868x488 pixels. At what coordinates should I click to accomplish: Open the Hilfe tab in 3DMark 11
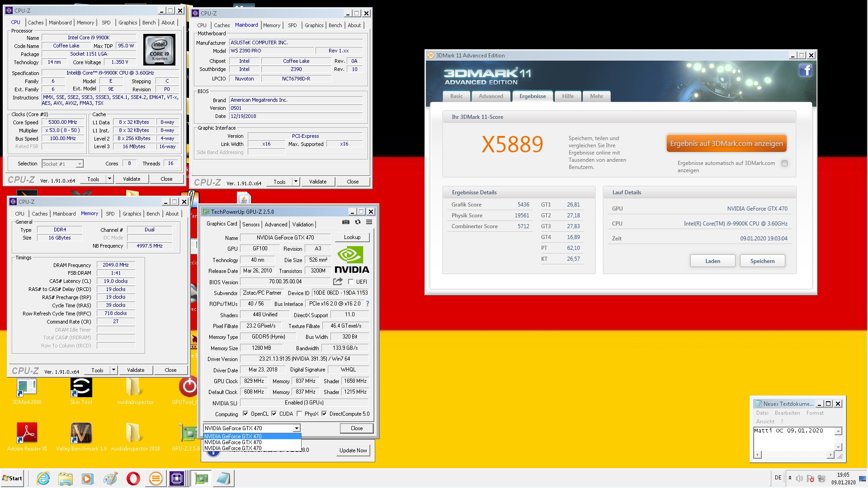tap(568, 96)
